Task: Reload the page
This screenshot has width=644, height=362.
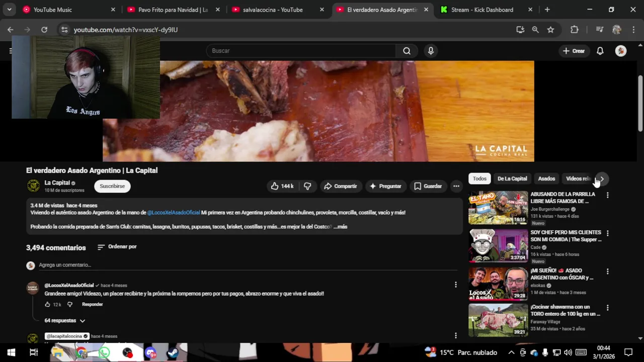Action: (44, 30)
